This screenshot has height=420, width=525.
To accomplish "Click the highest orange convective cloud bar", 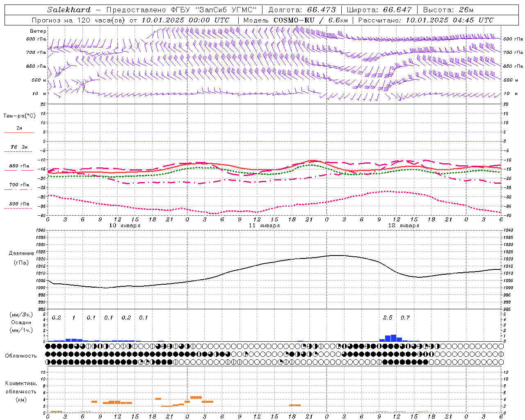I will (196, 397).
